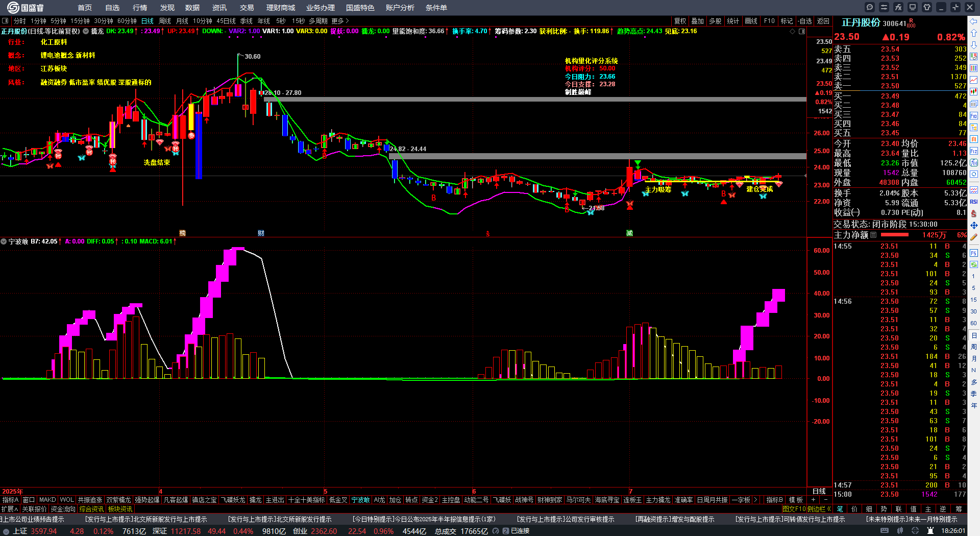Image resolution: width=980 pixels, height=536 pixels.
Task: Open the 综合资讯 news link
Action: 91,509
